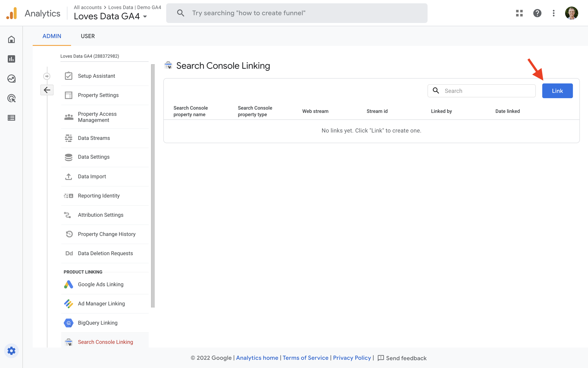Click the Google Analytics logo
The image size is (588, 368).
pyautogui.click(x=12, y=13)
